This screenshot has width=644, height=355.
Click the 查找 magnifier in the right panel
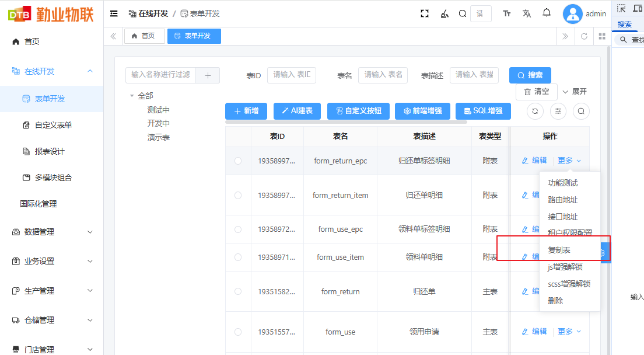click(624, 40)
